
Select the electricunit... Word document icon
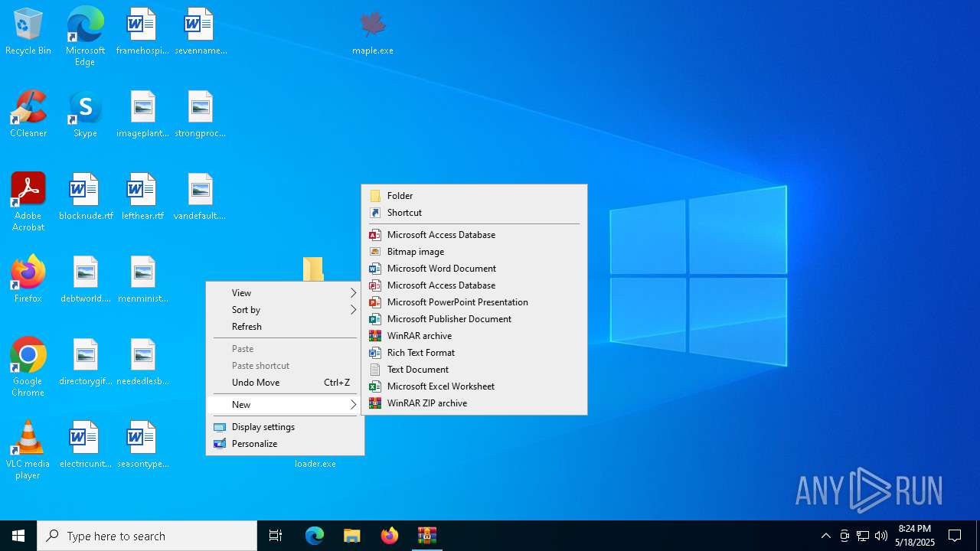pyautogui.click(x=85, y=445)
